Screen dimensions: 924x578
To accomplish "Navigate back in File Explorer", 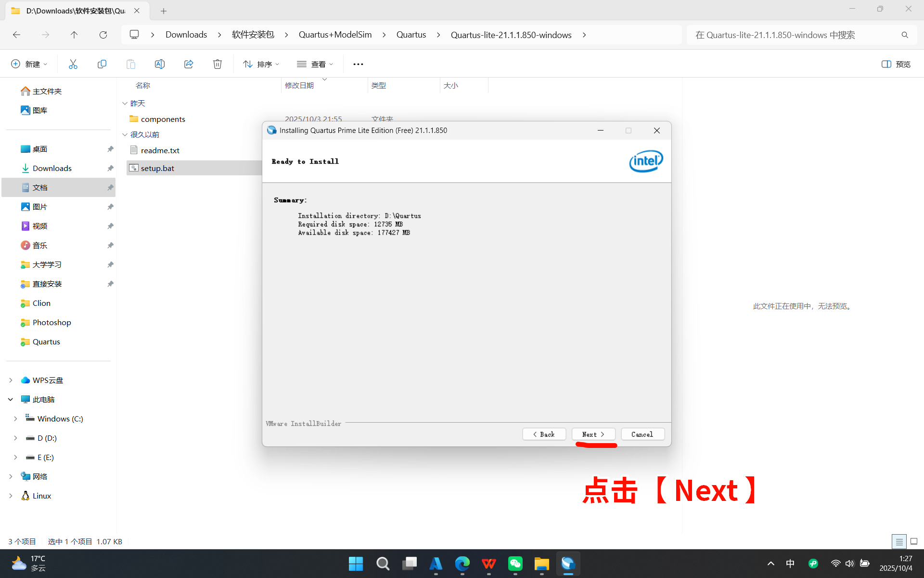I will pos(16,35).
